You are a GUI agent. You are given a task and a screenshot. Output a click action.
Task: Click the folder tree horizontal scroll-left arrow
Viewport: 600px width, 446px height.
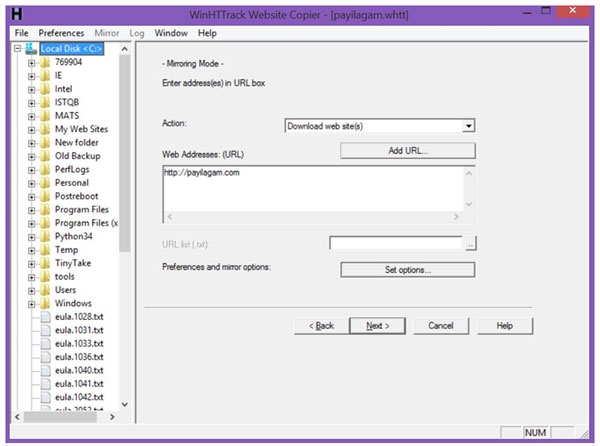(x=17, y=417)
